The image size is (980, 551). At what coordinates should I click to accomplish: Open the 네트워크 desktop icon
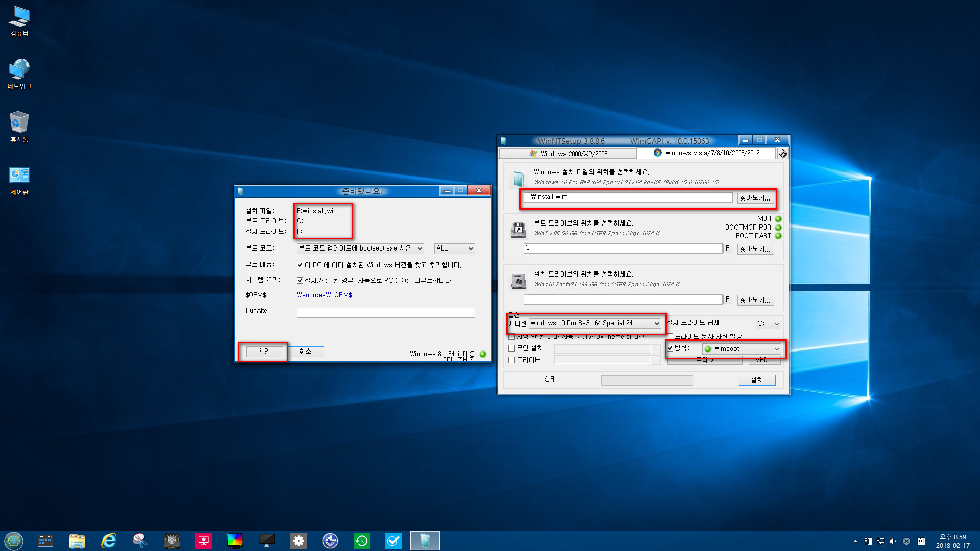point(19,74)
